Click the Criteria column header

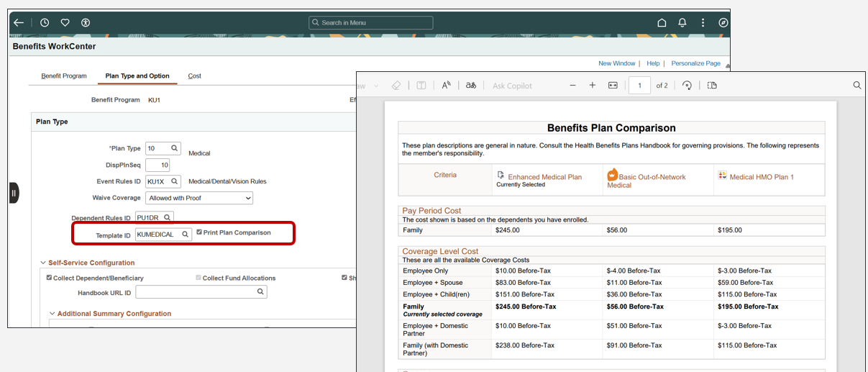point(445,175)
